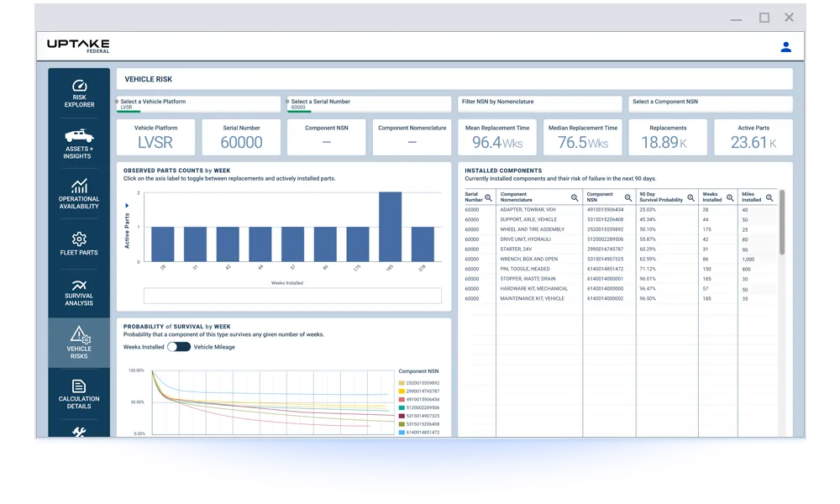
Task: Search the Weeks Installed column
Action: tap(730, 197)
